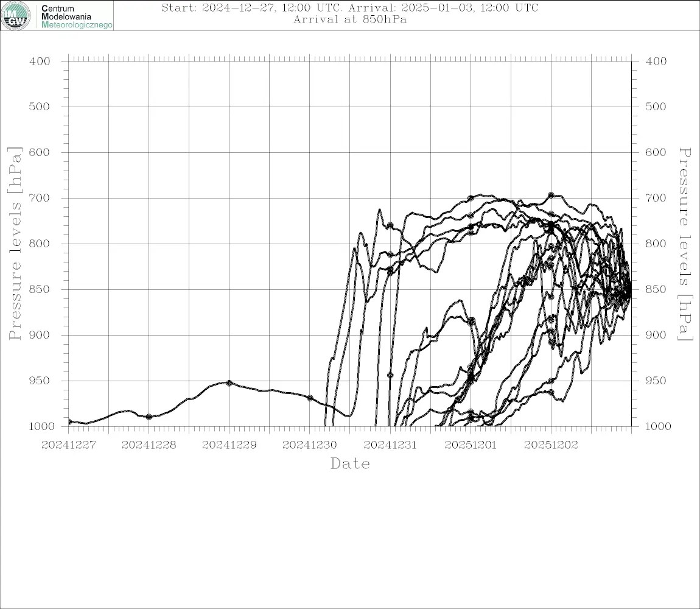Viewport: 700px width, 609px height.
Task: Click the right axis '700' label
Action: pos(656,198)
